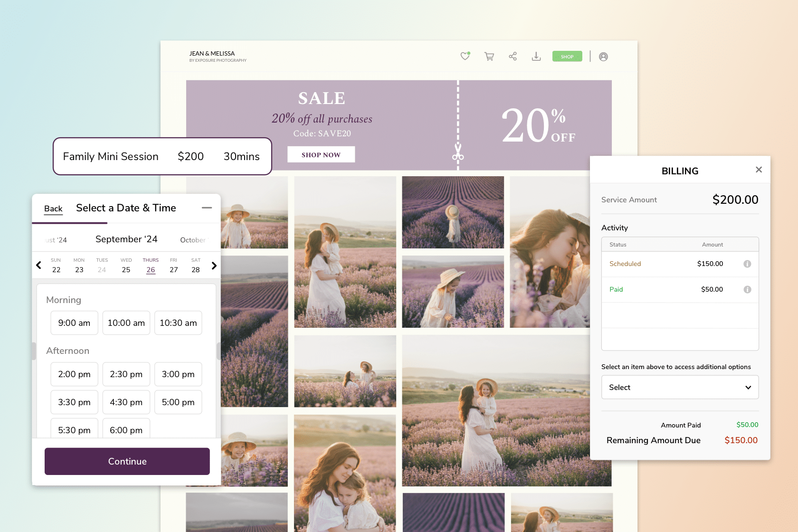Minimize the Select a Date & Time panel

click(x=207, y=208)
